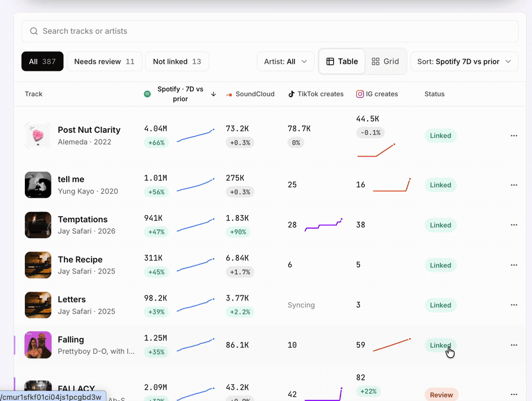
Task: Click the search magnifier icon
Action: [34, 31]
